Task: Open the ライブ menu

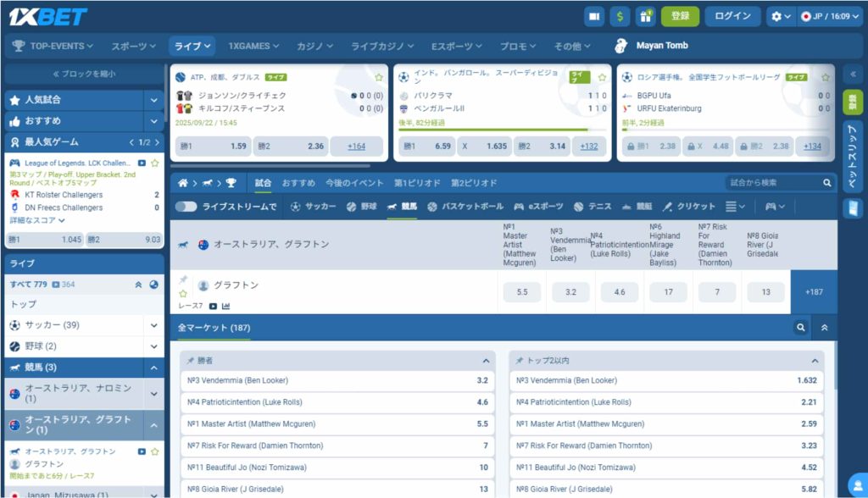Action: [x=192, y=46]
